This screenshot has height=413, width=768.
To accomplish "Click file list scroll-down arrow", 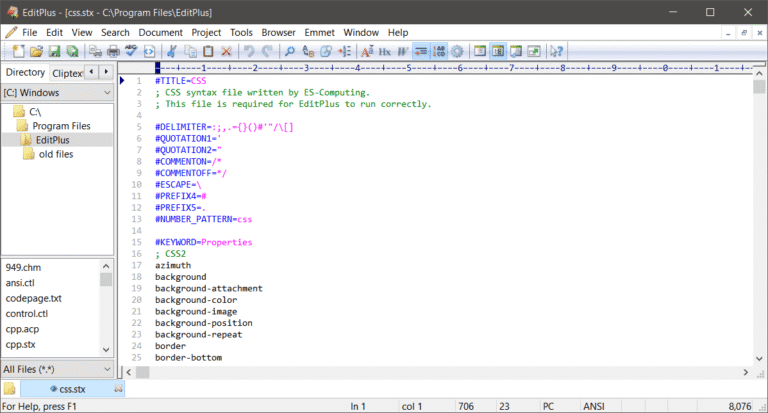I will click(106, 350).
